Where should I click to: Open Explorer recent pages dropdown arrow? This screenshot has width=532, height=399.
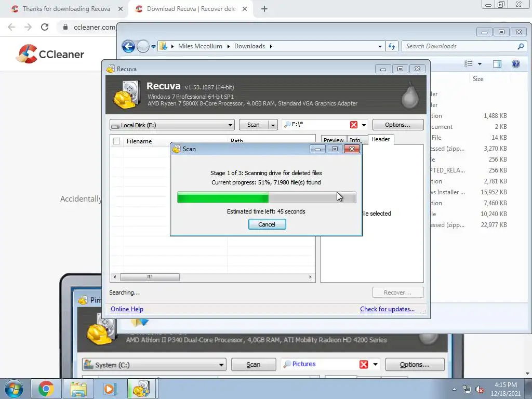[x=153, y=46]
